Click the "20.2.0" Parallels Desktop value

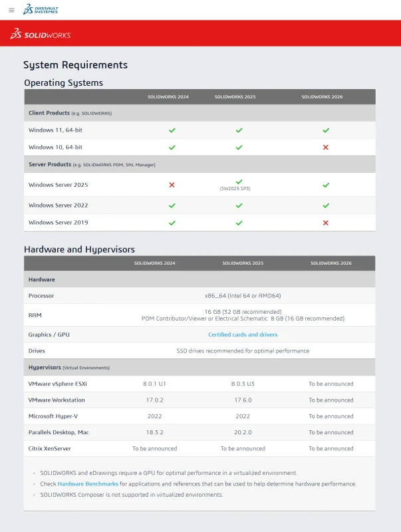click(x=243, y=432)
